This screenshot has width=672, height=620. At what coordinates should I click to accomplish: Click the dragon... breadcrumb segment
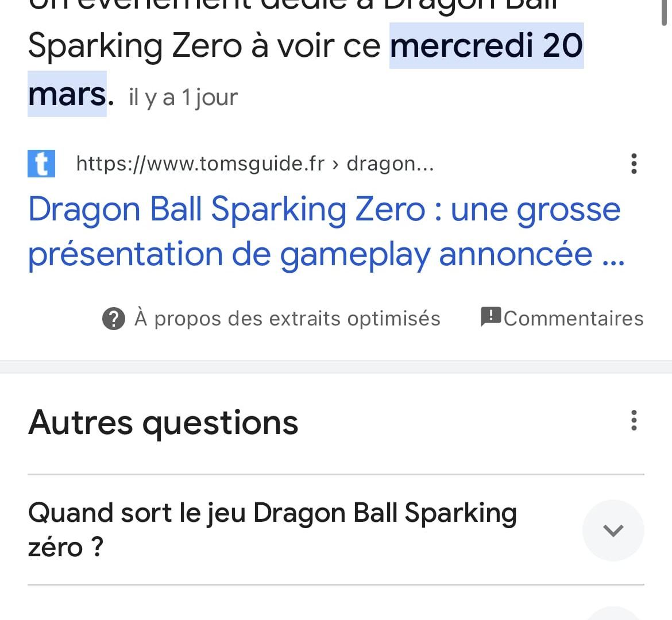coord(390,164)
